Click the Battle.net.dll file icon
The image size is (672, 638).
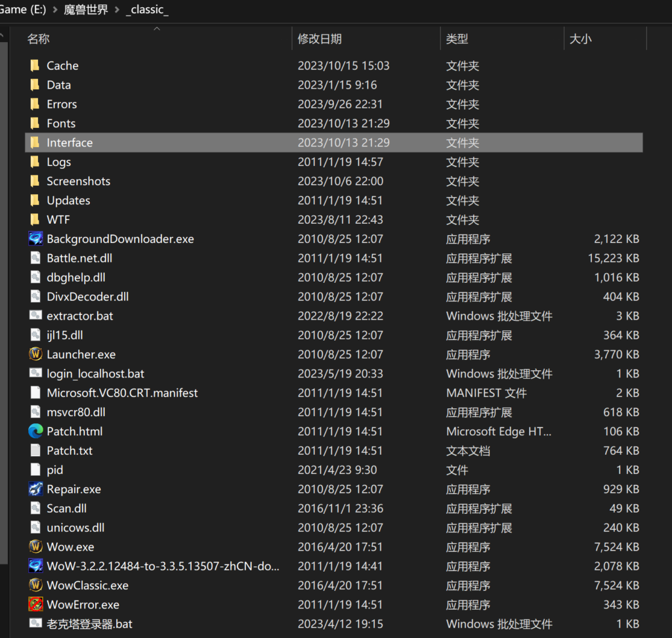pyautogui.click(x=35, y=258)
